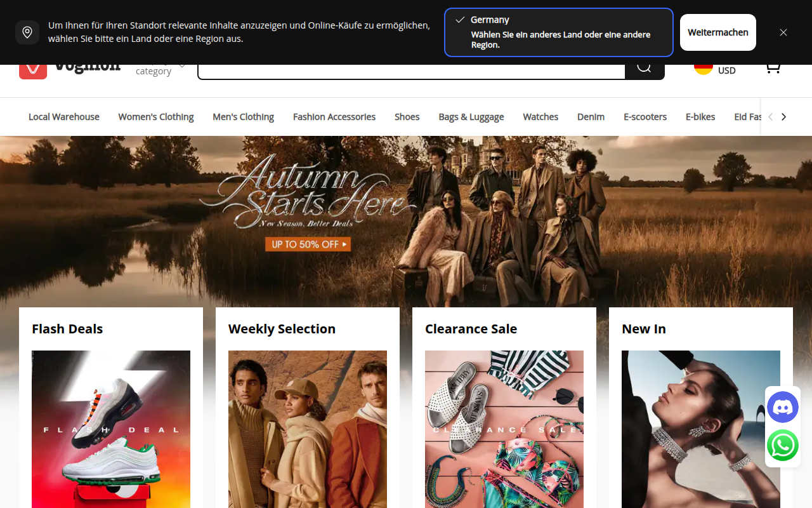Open the Discord chat icon
Image resolution: width=812 pixels, height=508 pixels.
pos(783,407)
